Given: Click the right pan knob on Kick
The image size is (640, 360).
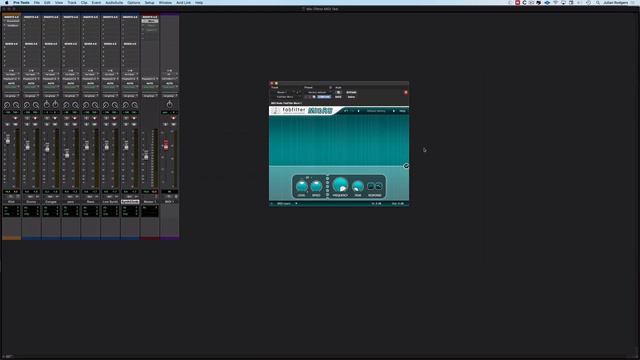Looking at the screenshot, I should point(16,105).
